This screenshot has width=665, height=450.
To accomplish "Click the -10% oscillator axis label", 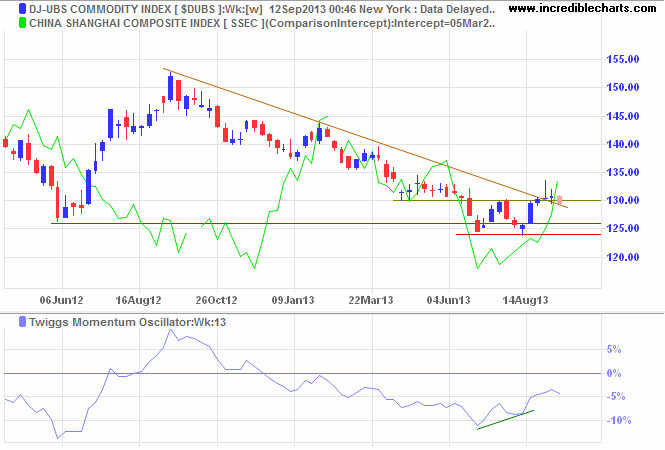I will [x=619, y=421].
